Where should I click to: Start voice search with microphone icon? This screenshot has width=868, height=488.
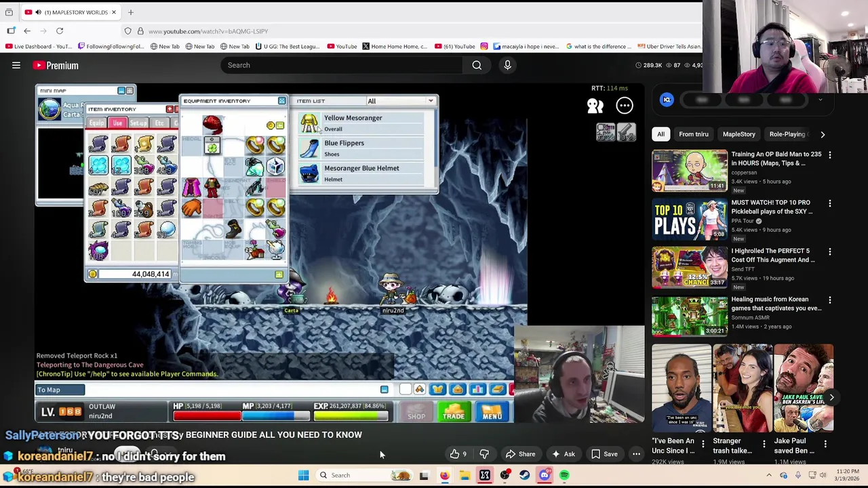[507, 65]
